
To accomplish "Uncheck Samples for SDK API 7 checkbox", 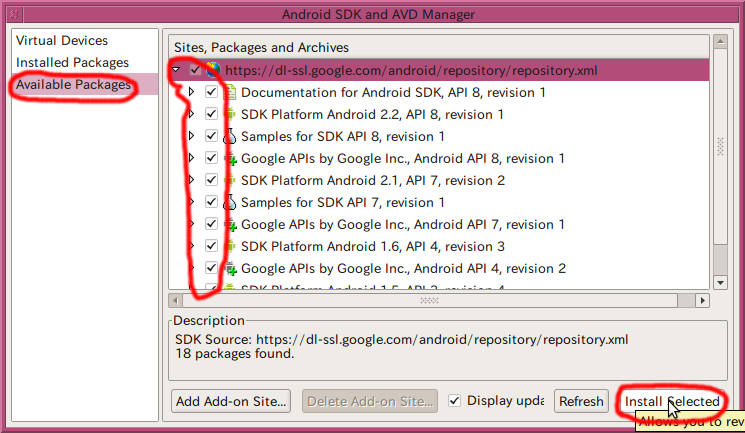I will pos(211,202).
